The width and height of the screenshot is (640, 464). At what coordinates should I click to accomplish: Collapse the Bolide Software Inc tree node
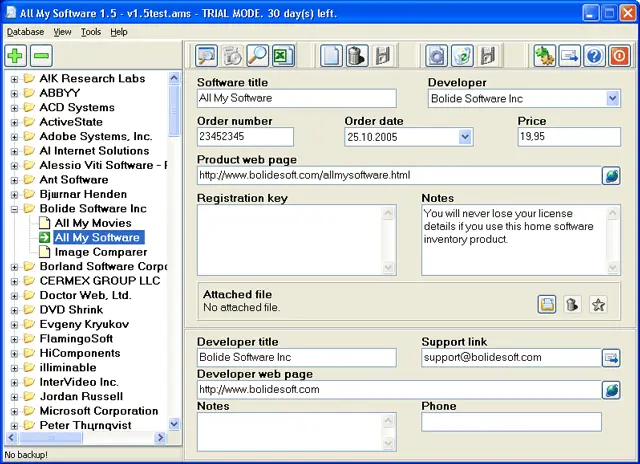(x=15, y=209)
